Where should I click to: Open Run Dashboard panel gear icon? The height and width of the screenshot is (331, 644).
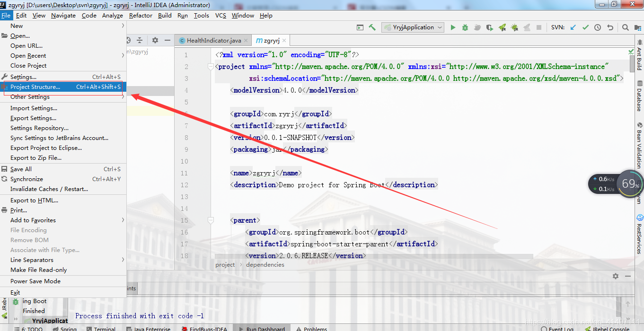[x=615, y=276]
